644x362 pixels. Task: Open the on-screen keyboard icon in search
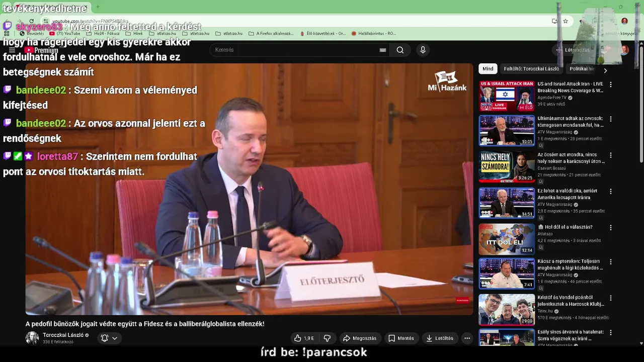[x=383, y=50]
